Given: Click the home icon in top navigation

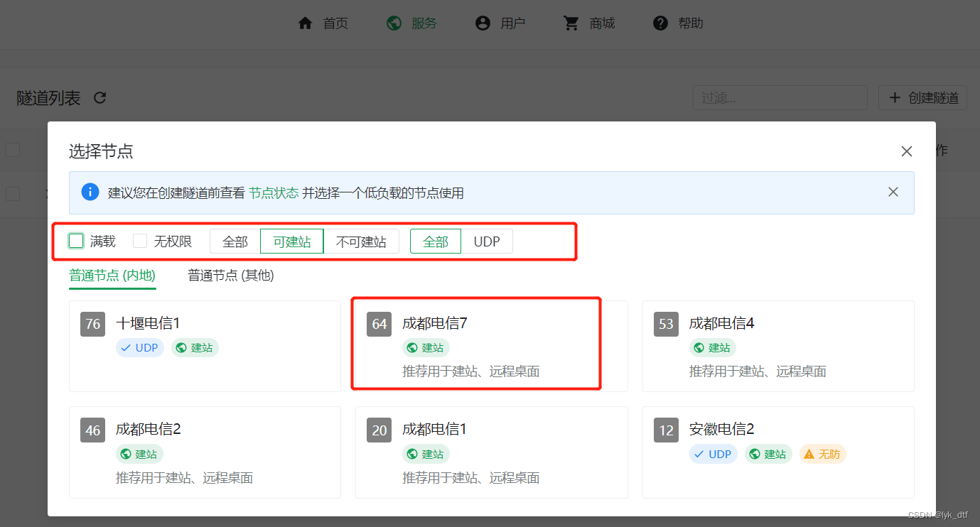Looking at the screenshot, I should click(306, 23).
